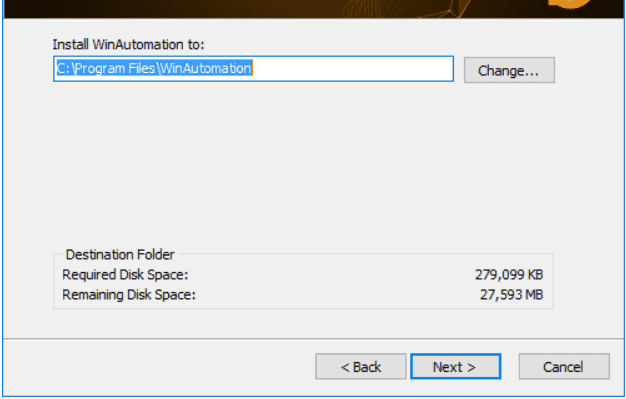
Task: Click the highlighted 'WinAutomation' word in path
Action: point(206,68)
